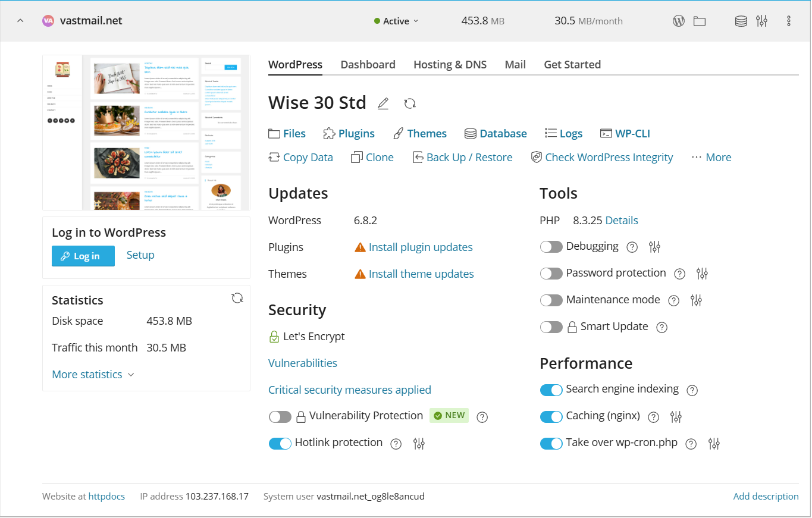Switch to the WordPress tab

coord(296,65)
